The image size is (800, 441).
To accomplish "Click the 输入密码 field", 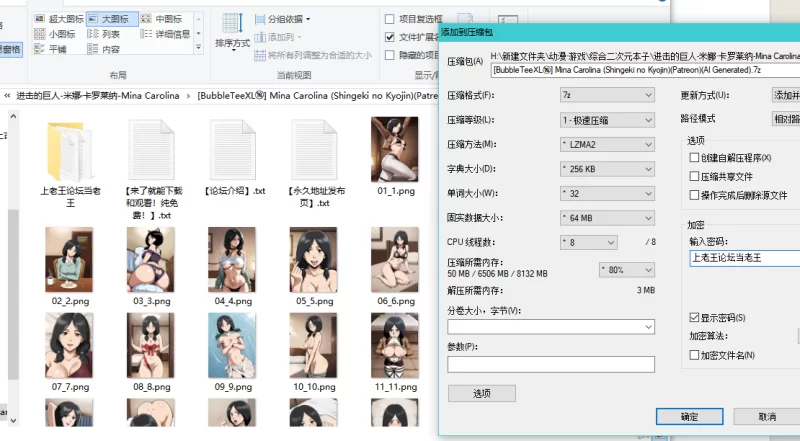I will coord(744,258).
